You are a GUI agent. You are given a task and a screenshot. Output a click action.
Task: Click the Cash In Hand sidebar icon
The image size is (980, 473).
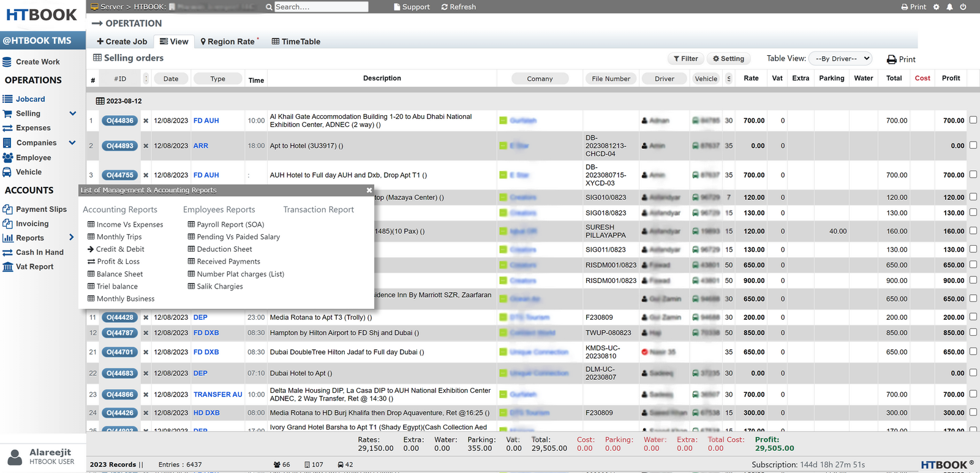click(x=8, y=252)
